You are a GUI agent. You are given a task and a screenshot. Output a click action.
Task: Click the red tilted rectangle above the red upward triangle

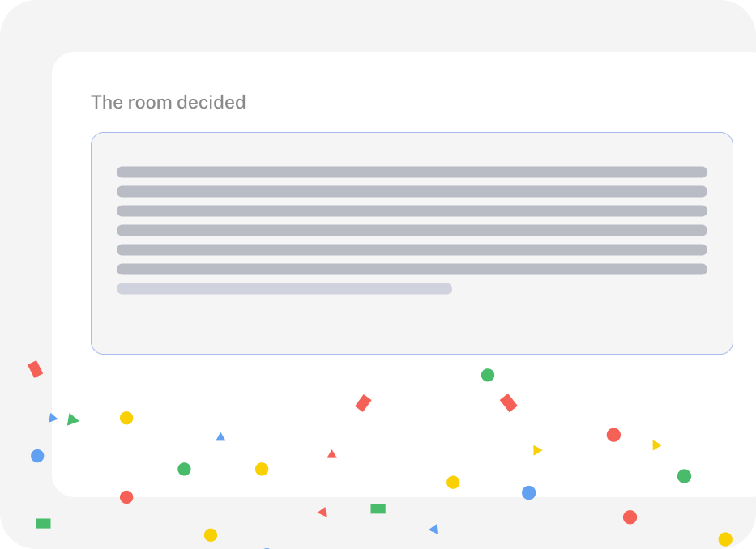coord(363,403)
